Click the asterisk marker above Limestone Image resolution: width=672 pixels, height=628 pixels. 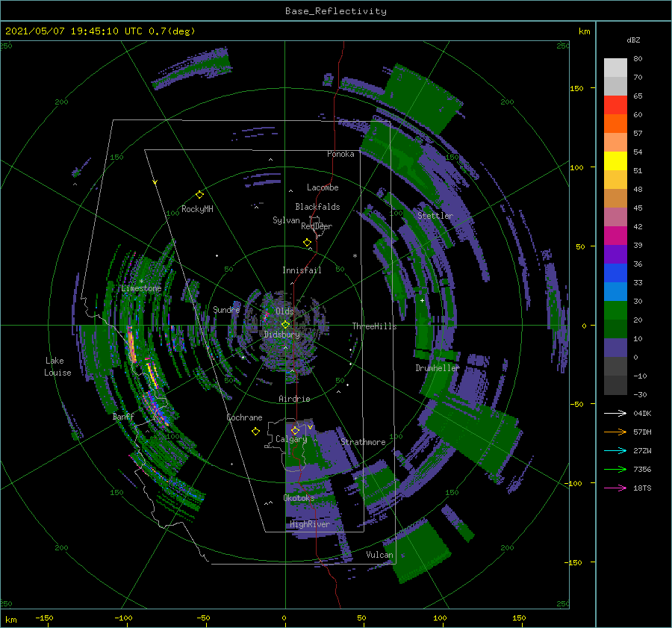pyautogui.click(x=141, y=282)
